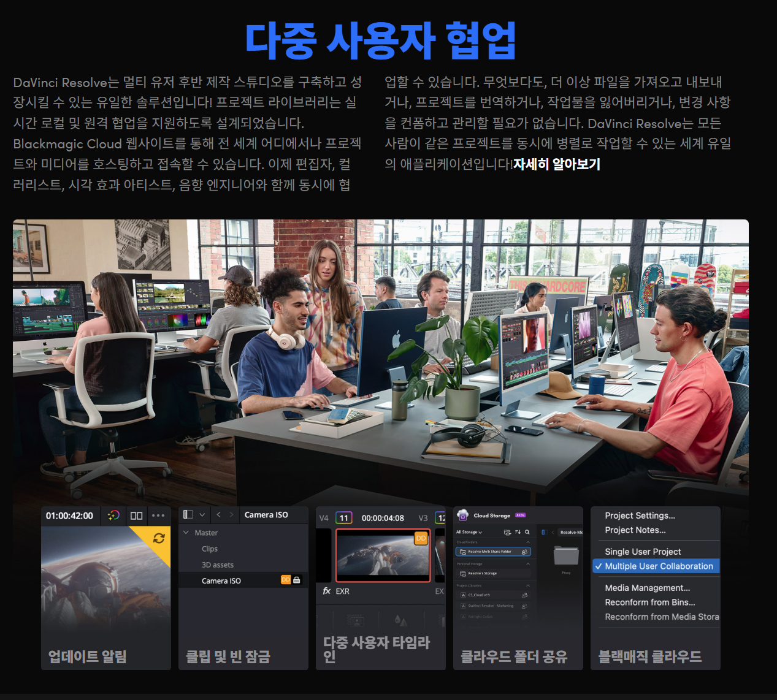777x700 pixels.
Task: Click the 00:00:04:08 timecode
Action: 383,518
